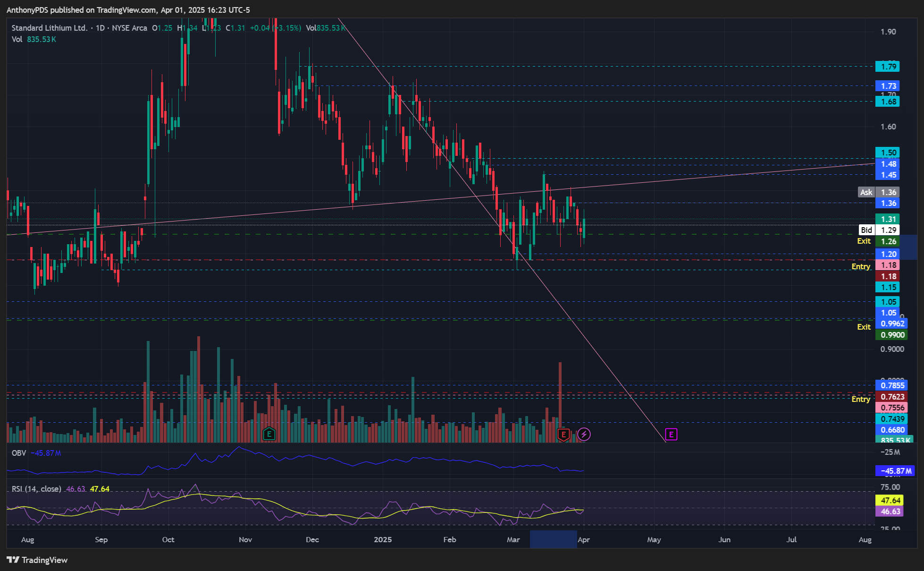Click the 0.9900 green price label

click(x=891, y=335)
